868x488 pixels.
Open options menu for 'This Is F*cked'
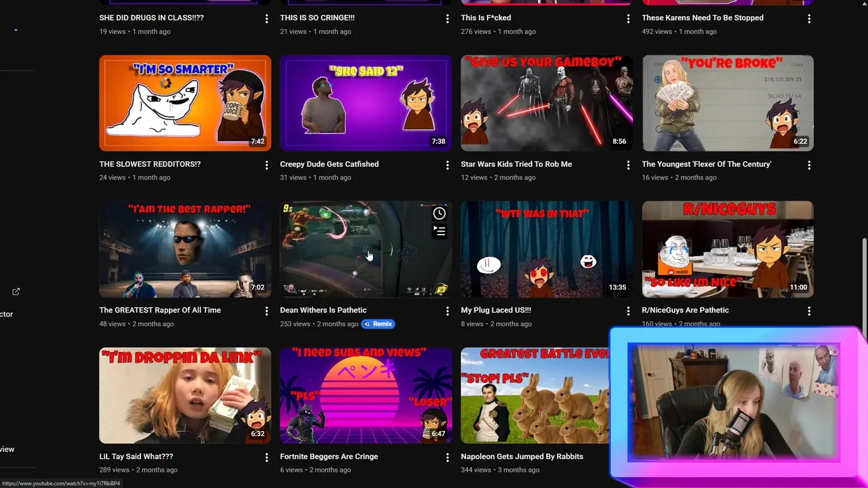click(628, 19)
